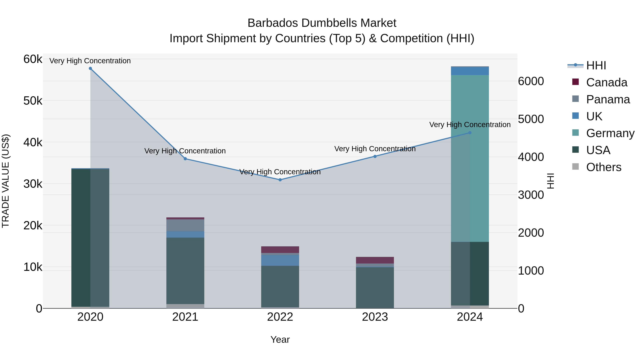Image resolution: width=644 pixels, height=362 pixels.
Task: Click the right-side 'HHI' axis title
Action: (x=550, y=181)
